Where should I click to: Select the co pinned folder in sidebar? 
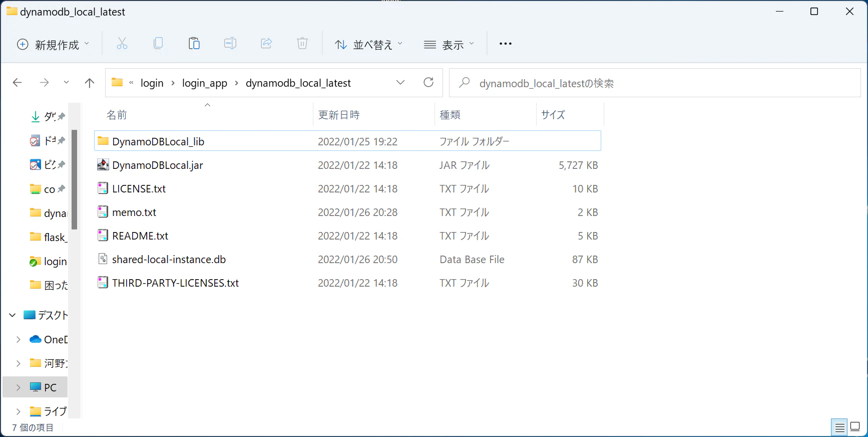(48, 189)
